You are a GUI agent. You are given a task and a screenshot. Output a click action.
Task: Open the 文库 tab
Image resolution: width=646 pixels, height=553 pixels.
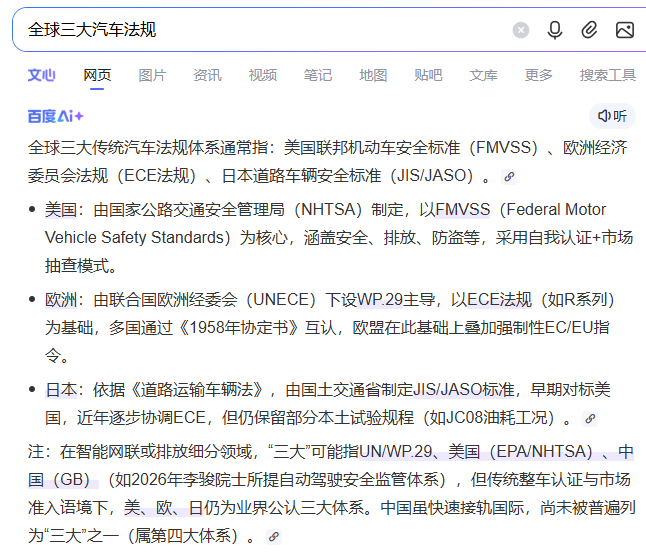pyautogui.click(x=484, y=75)
